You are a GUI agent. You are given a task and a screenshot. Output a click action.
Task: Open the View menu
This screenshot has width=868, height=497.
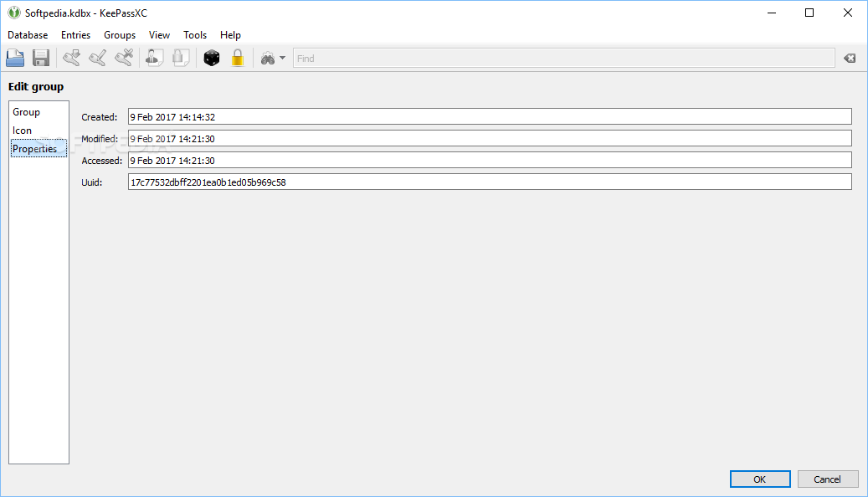(159, 35)
